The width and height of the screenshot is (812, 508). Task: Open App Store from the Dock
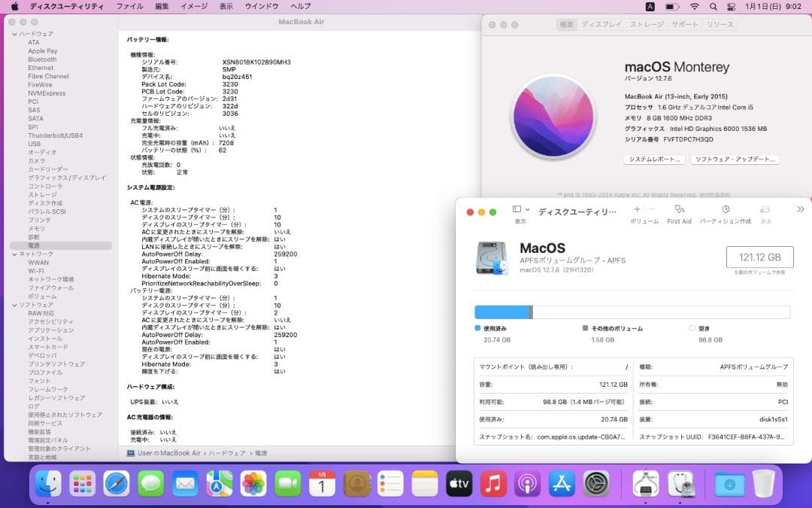click(x=562, y=484)
